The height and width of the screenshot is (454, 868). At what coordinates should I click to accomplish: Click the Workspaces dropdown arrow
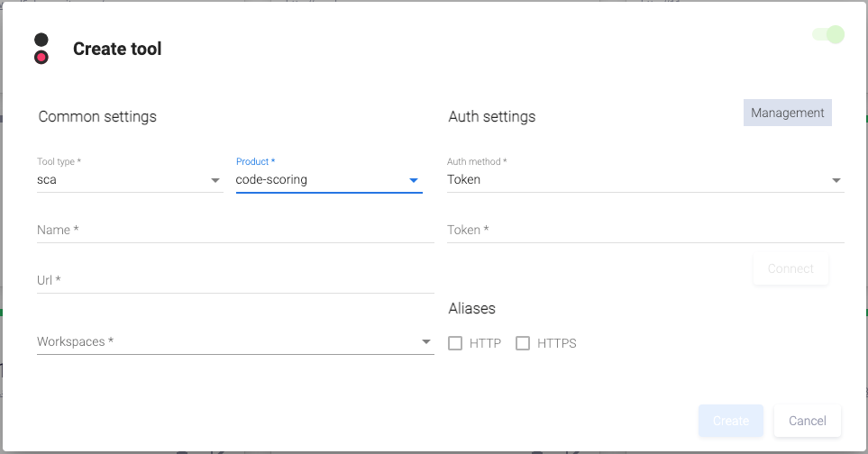(425, 342)
